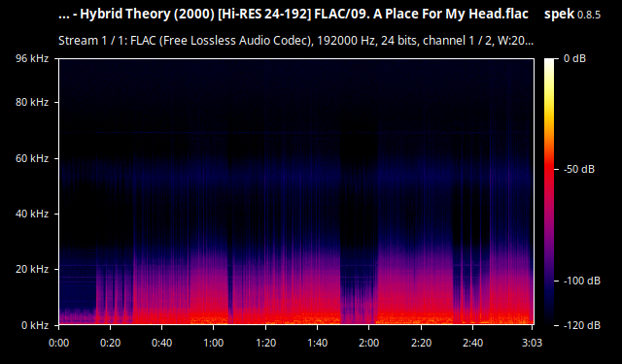Click the '1:00' time axis label

pos(214,343)
